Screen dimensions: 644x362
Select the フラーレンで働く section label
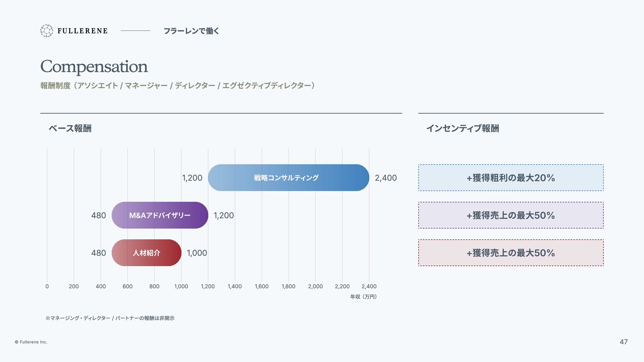(191, 31)
